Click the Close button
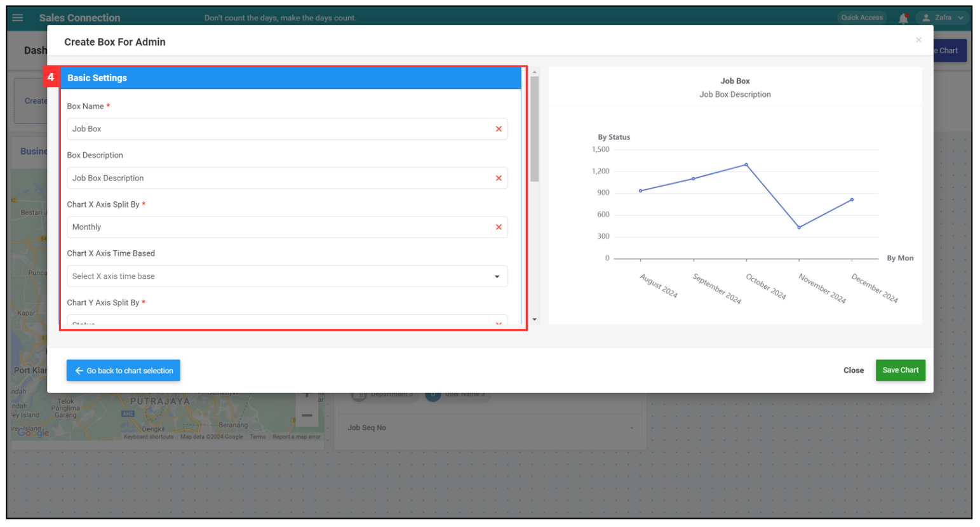This screenshot has height=527, width=980. pyautogui.click(x=854, y=370)
